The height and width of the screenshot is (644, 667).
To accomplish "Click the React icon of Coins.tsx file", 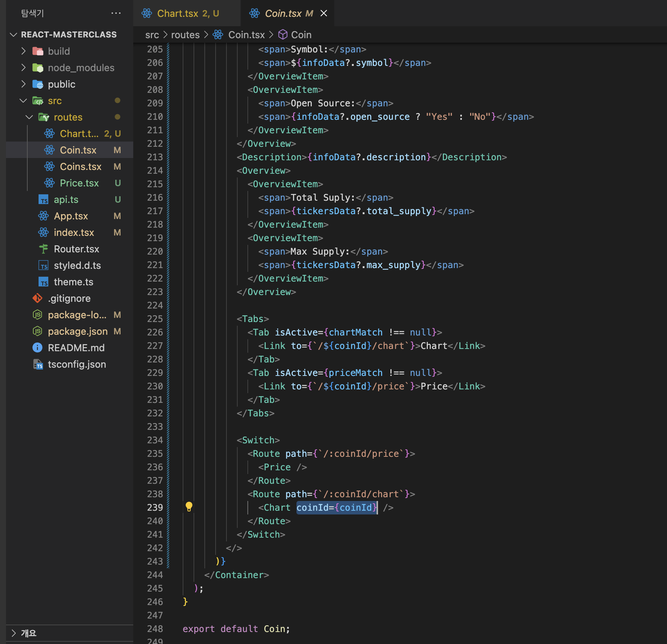I will pos(49,167).
